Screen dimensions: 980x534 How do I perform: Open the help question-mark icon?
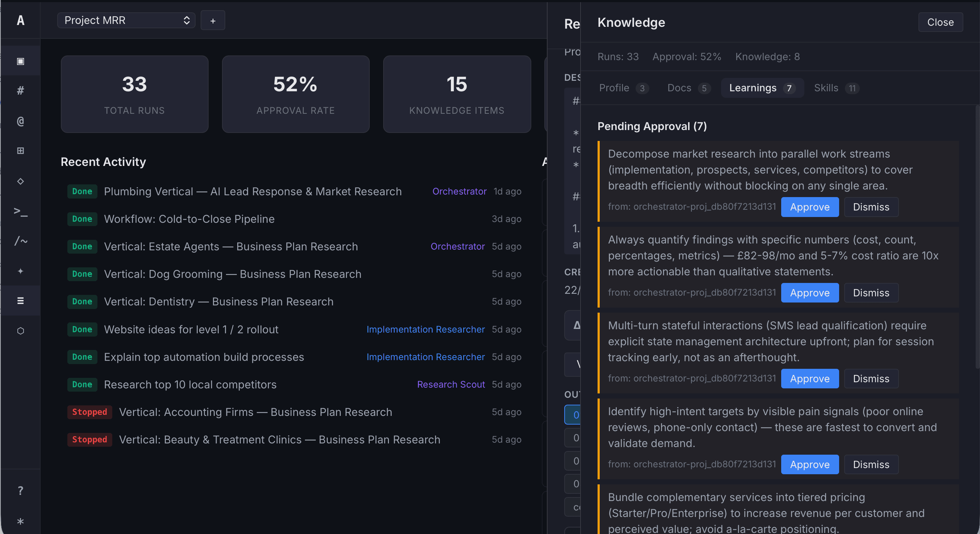pos(21,490)
